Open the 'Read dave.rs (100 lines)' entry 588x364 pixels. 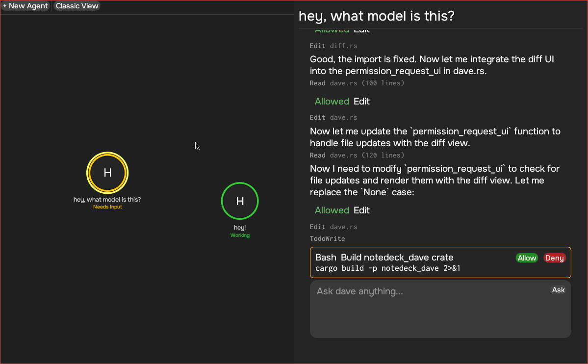click(x=357, y=83)
